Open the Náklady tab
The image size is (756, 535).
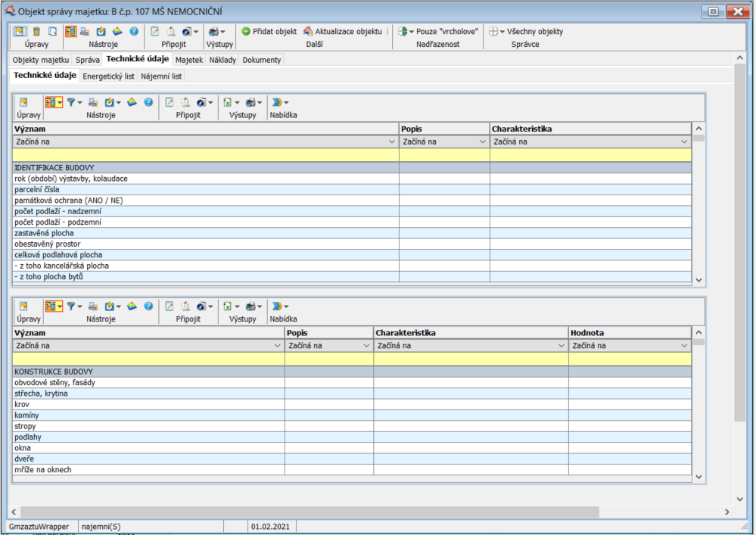[222, 60]
